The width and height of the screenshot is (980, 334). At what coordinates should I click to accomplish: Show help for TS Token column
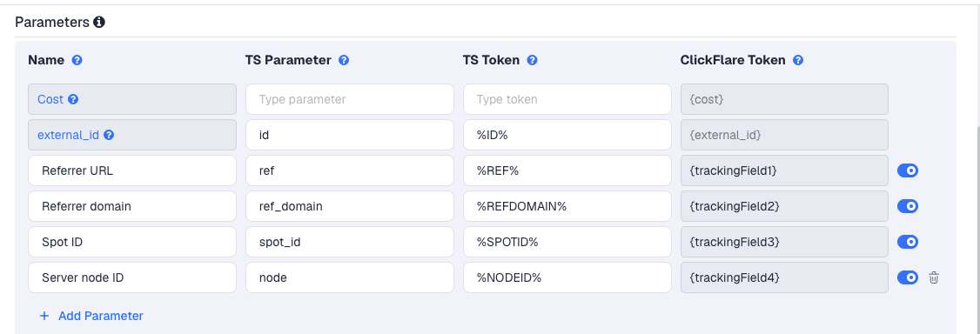pos(533,61)
